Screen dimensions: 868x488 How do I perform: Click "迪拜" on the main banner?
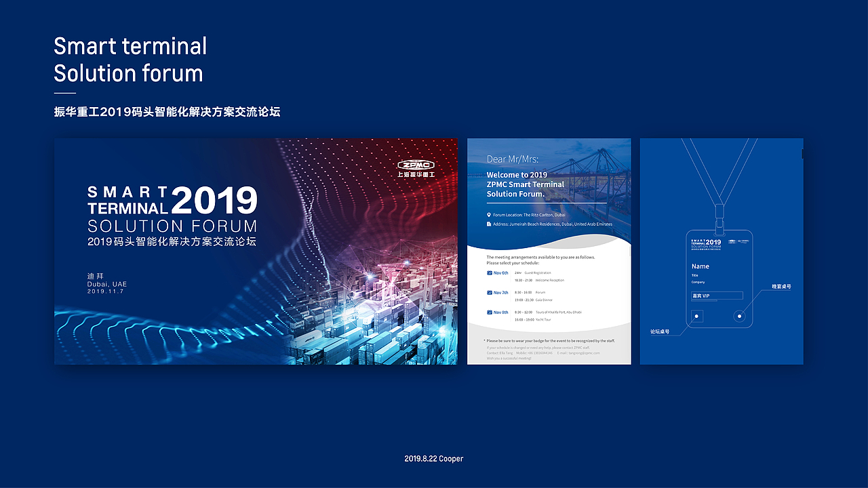tap(96, 276)
